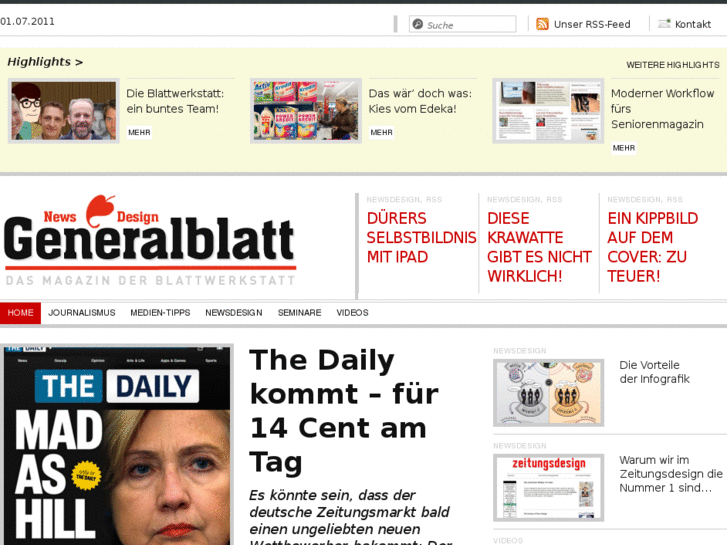
Task: Open the Unser RSS-Feed link
Action: tap(592, 24)
